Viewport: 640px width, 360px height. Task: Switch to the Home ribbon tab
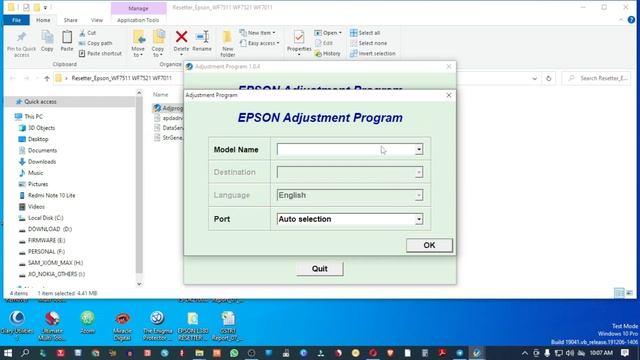click(43, 20)
